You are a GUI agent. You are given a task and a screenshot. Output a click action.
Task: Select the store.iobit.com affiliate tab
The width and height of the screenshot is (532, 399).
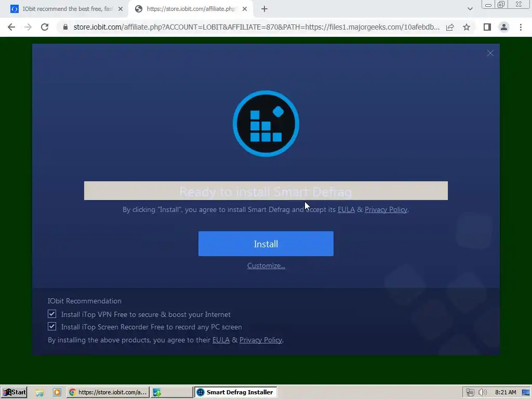pos(190,9)
